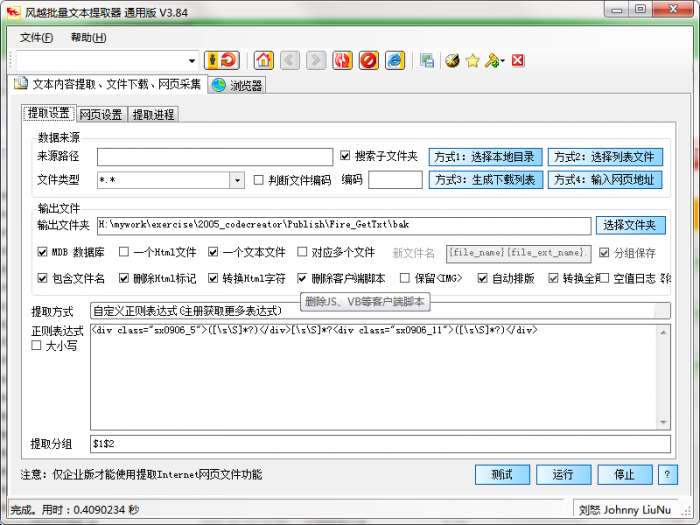The width and height of the screenshot is (700, 525).
Task: Click the ? help button
Action: tap(668, 474)
